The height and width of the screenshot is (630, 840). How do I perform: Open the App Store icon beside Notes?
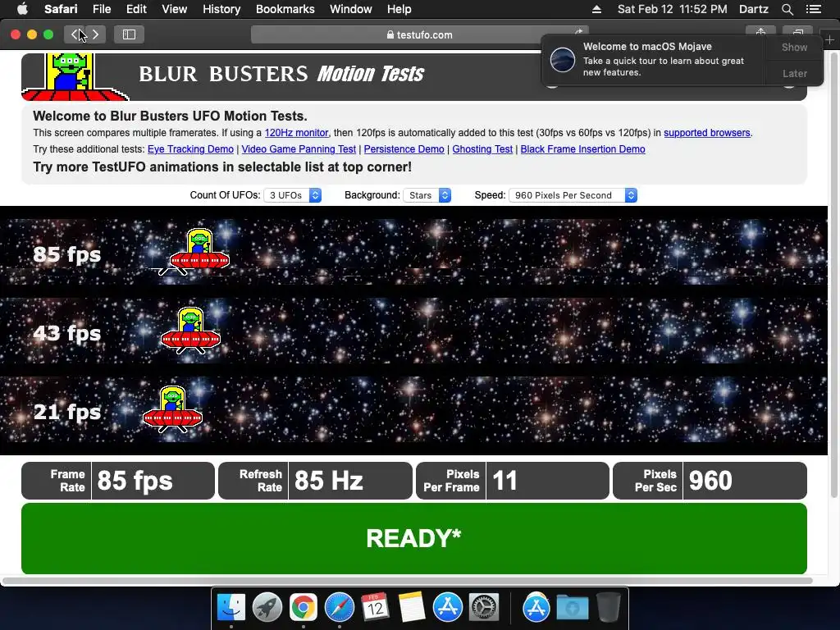pyautogui.click(x=447, y=608)
